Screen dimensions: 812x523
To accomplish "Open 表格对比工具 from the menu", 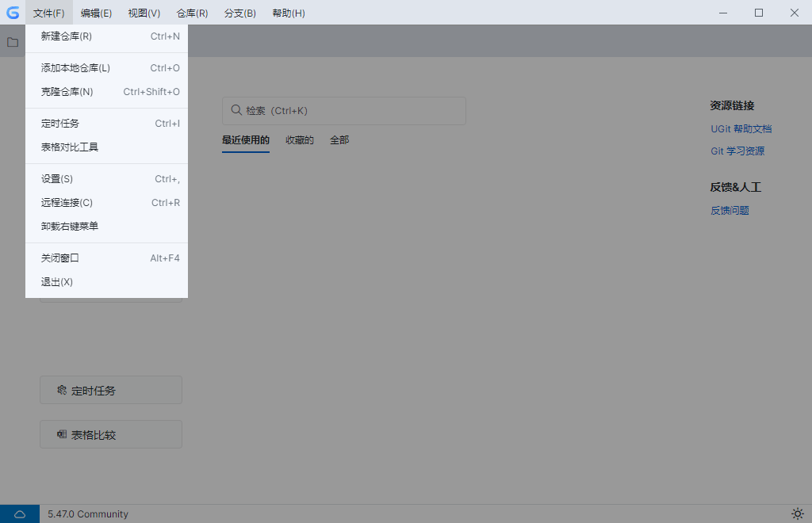I will (107, 147).
